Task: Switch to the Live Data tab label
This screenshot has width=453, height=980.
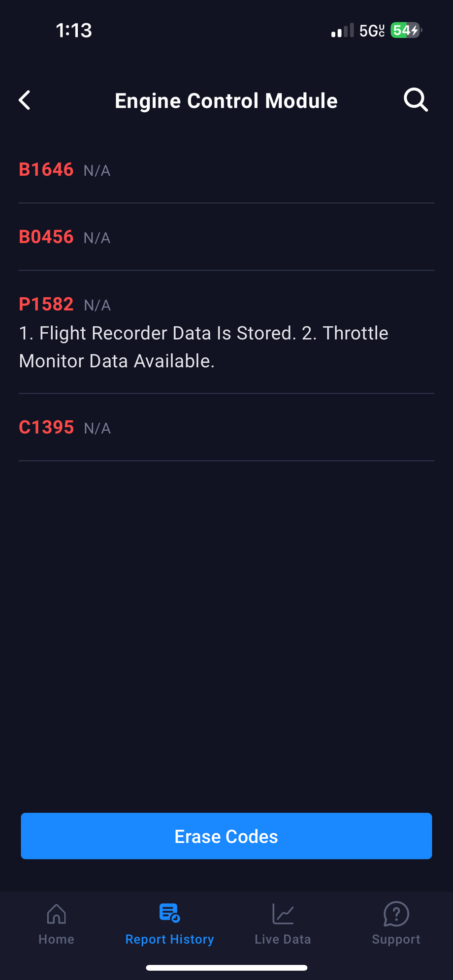Action: (283, 939)
